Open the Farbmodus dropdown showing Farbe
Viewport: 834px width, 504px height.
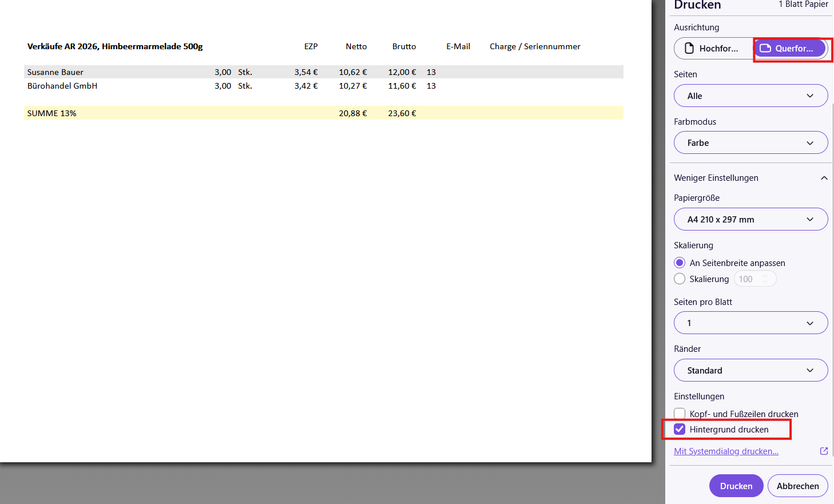pos(750,143)
